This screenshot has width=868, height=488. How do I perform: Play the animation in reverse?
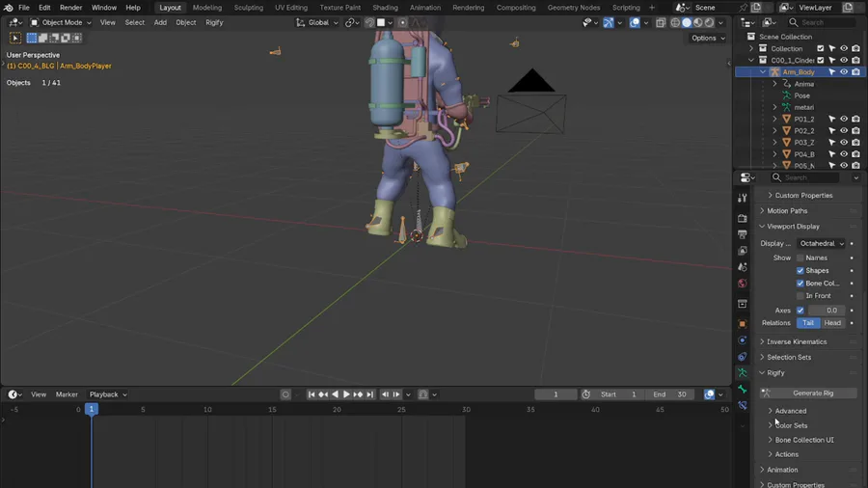(335, 394)
